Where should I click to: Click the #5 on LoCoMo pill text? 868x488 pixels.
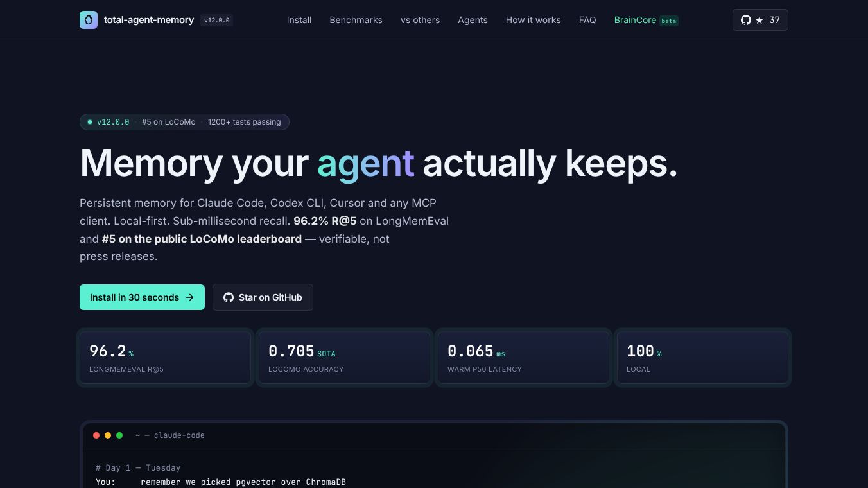pos(169,122)
